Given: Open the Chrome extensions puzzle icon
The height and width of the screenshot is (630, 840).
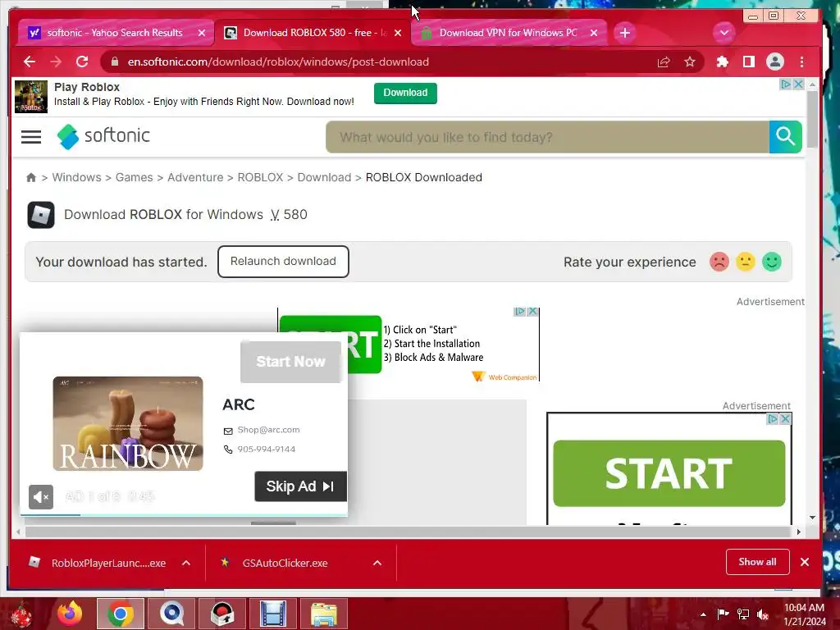Looking at the screenshot, I should click(722, 62).
